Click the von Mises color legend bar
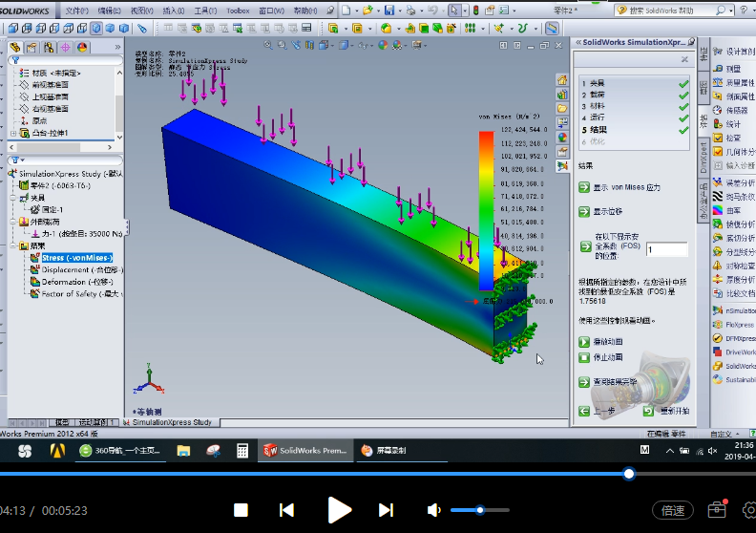 tap(487, 211)
